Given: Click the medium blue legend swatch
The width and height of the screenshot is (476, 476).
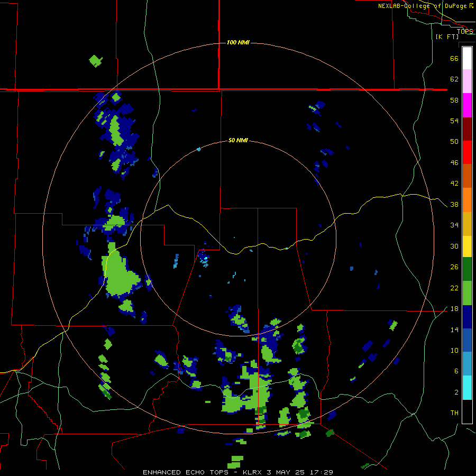Looking at the screenshot, I should pos(467,340).
